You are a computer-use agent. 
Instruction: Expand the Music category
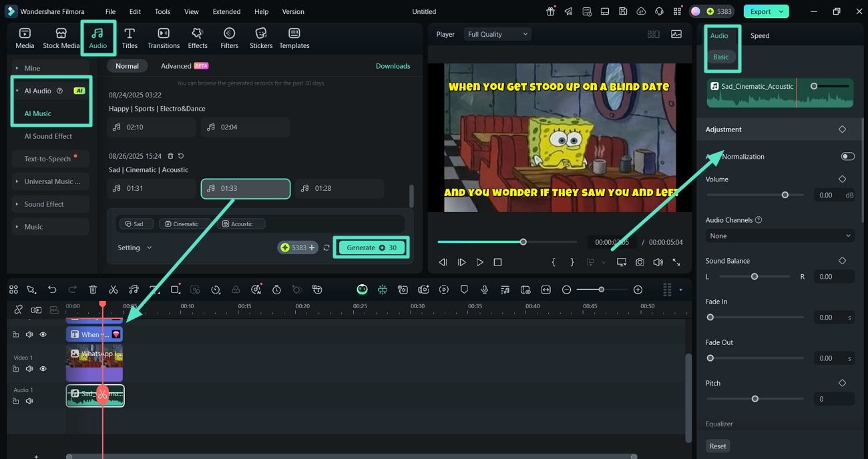(50, 227)
